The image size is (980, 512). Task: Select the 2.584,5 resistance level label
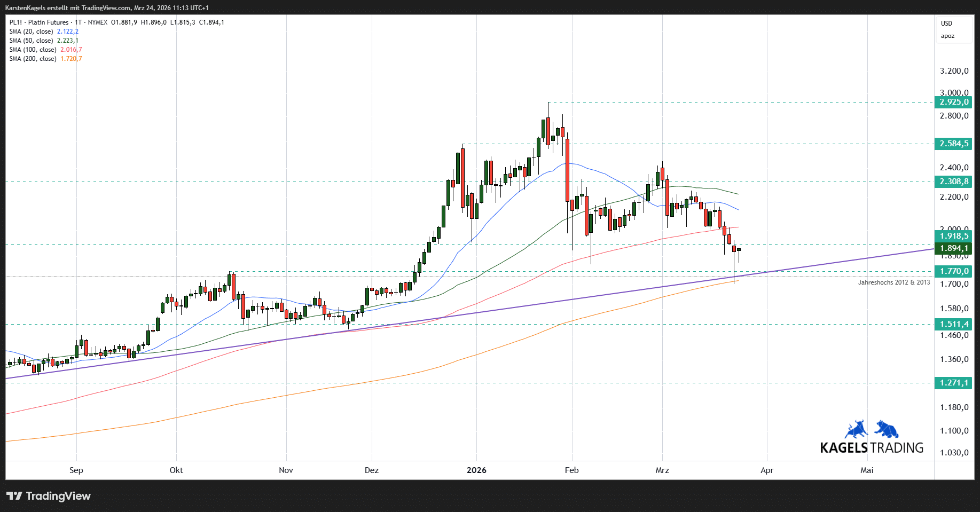click(954, 144)
